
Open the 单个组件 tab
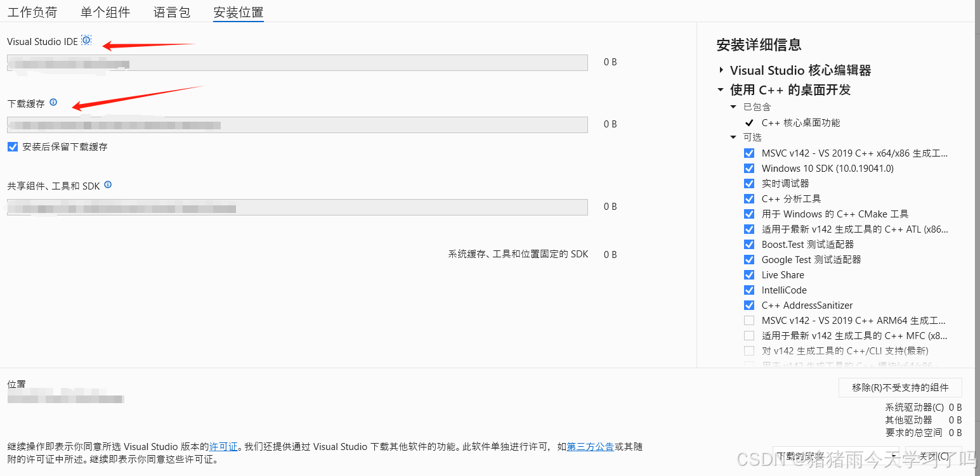(105, 12)
